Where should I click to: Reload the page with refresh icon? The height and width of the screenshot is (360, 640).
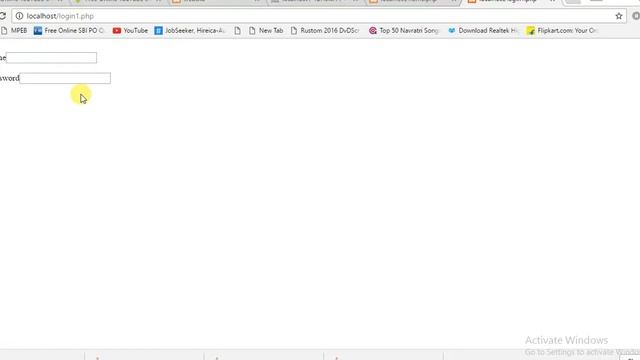(2, 16)
